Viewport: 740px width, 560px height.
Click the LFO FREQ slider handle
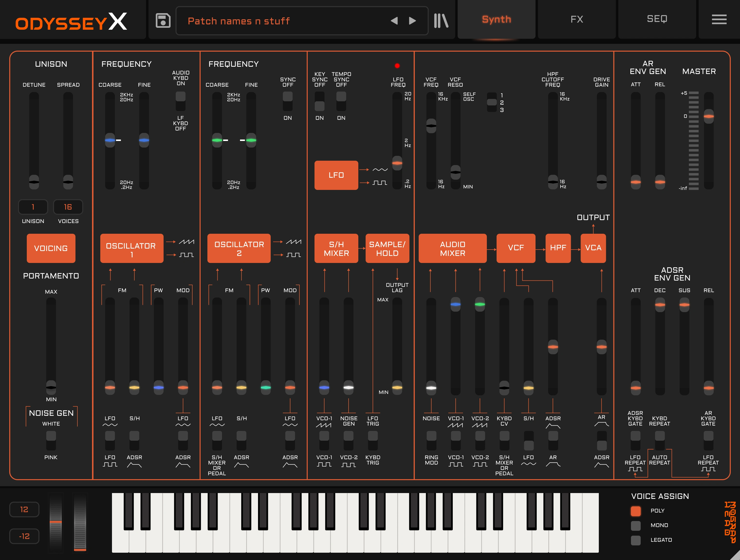(x=397, y=163)
